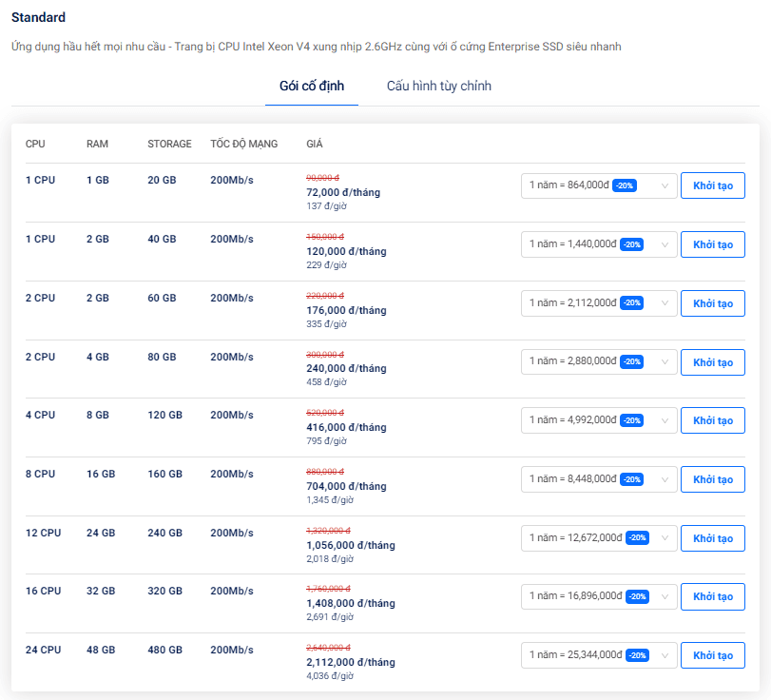Select the 704,000 đ/tháng price
The image size is (771, 700).
[x=346, y=487]
